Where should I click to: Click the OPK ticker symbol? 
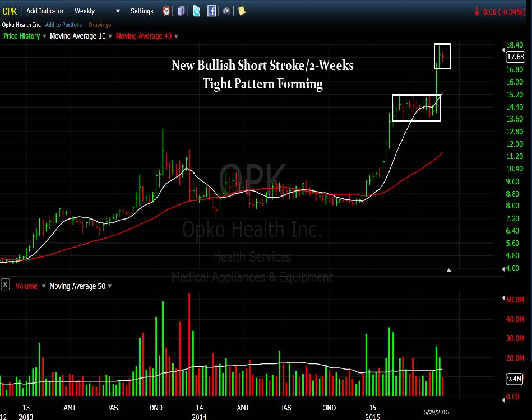(10, 11)
